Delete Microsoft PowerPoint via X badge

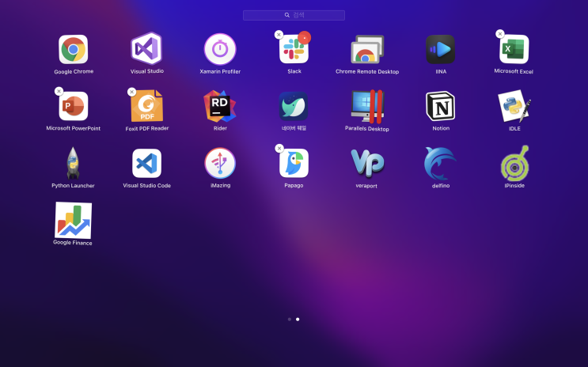pos(59,91)
